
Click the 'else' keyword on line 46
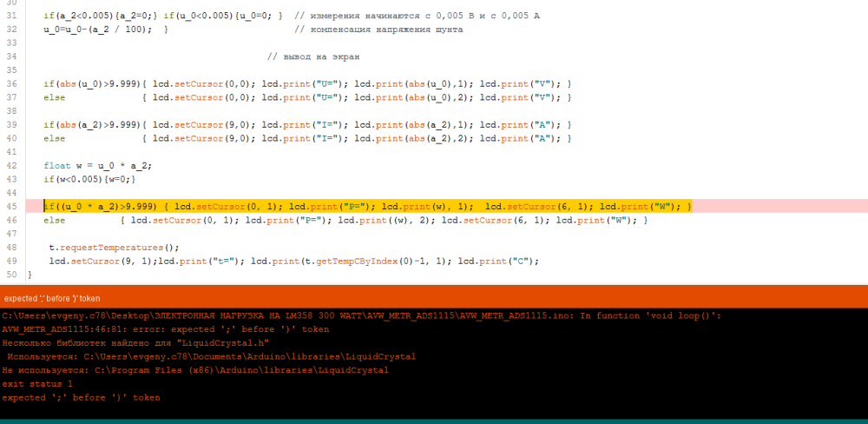(54, 221)
